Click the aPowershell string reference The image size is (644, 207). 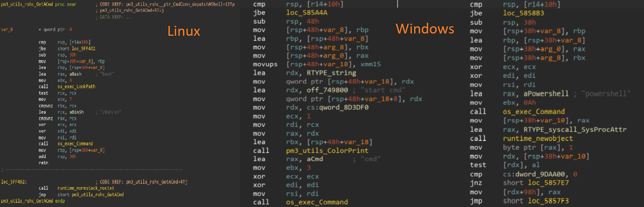[x=546, y=94]
